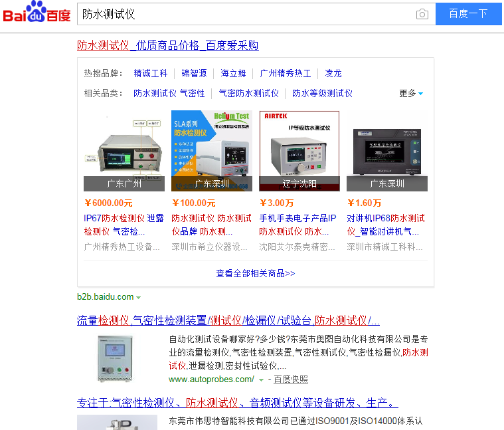Open 对讲机IP68防水测试仪 product link
The width and height of the screenshot is (504, 430).
[x=386, y=225]
